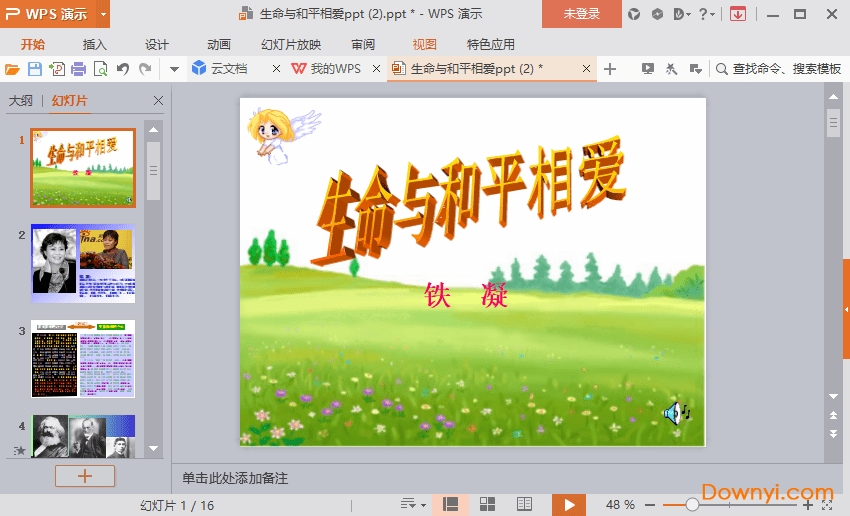The image size is (850, 516).
Task: Expand the quick access toolbar dropdown arrow
Action: click(174, 69)
